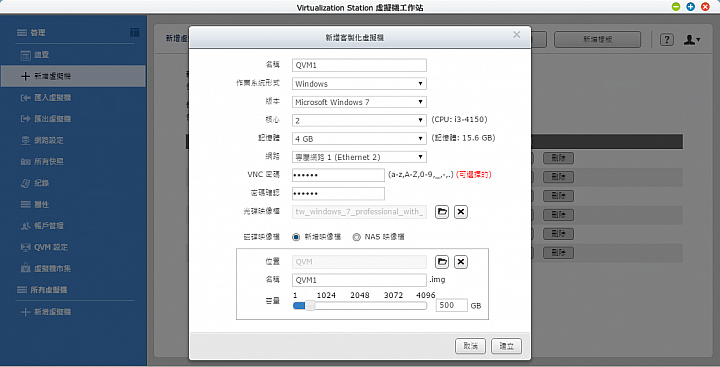This screenshot has width=720, height=367.
Task: Click the bottom sidebar add VM entry
Action: 47,312
